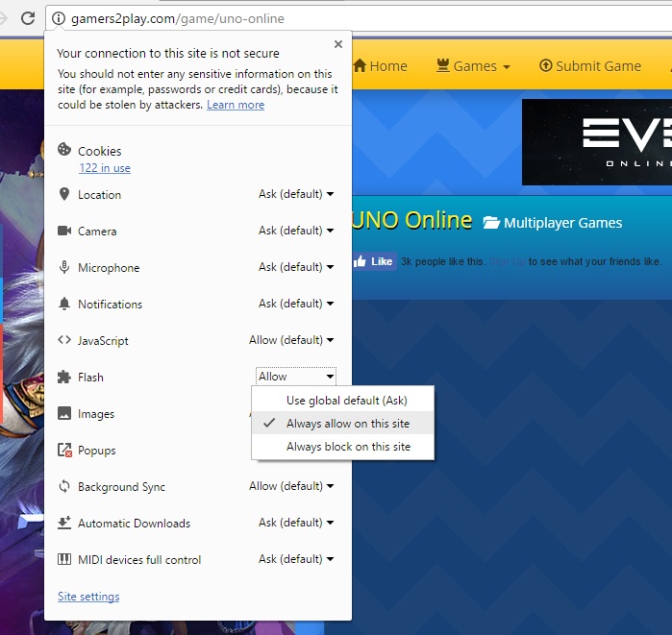
Task: Click the Images label text
Action: [x=96, y=414]
